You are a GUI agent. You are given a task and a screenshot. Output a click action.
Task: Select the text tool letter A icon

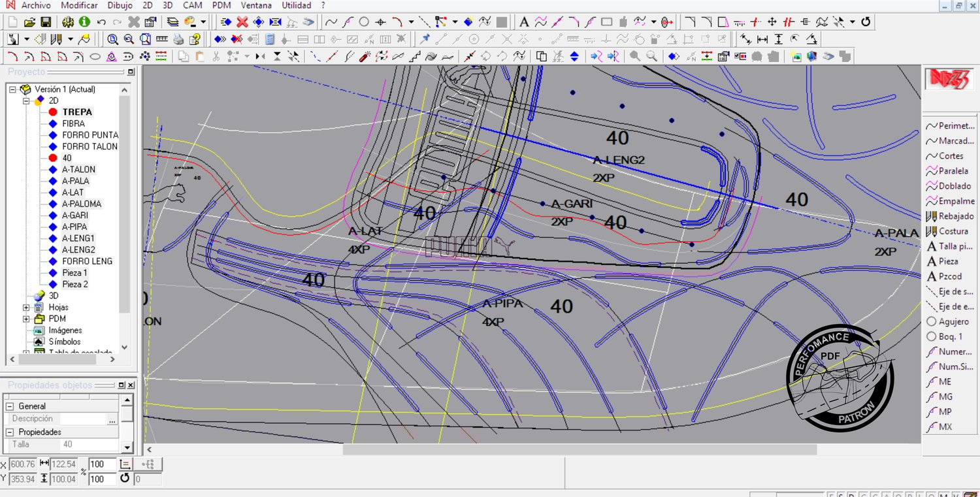[524, 22]
